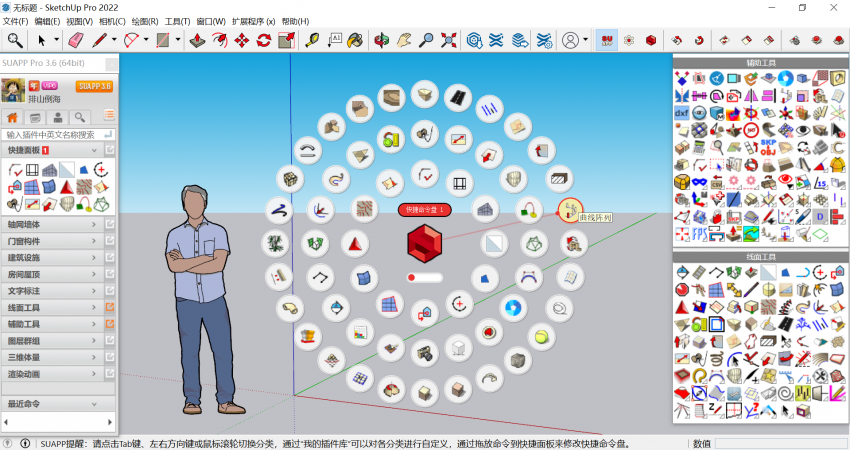Open the 文件(F) menu
The image size is (850, 450).
click(x=15, y=21)
